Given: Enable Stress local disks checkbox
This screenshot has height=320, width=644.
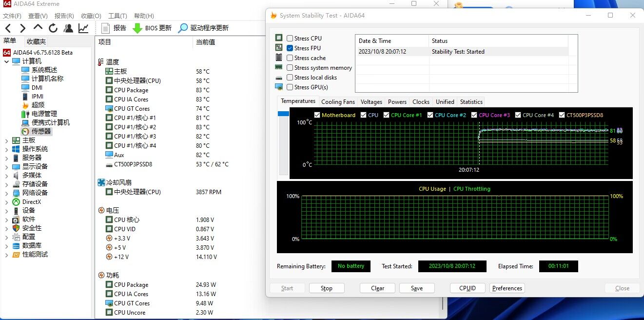Looking at the screenshot, I should tap(290, 78).
